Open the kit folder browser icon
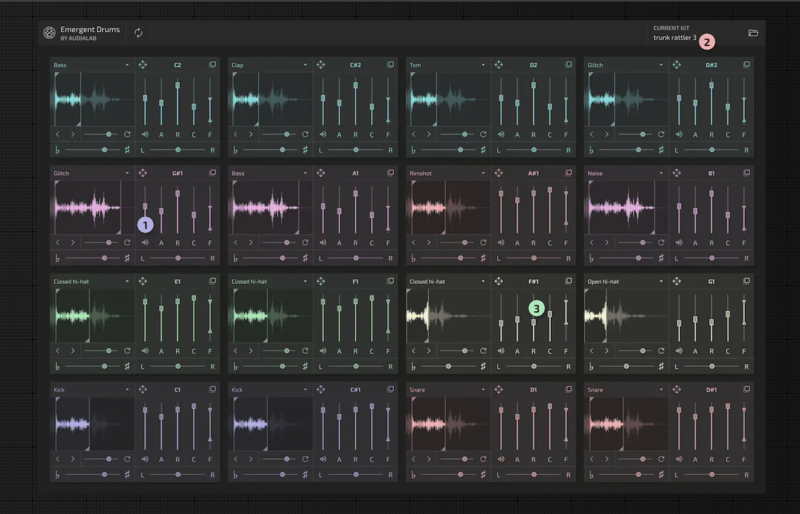The width and height of the screenshot is (800, 514). (x=753, y=33)
